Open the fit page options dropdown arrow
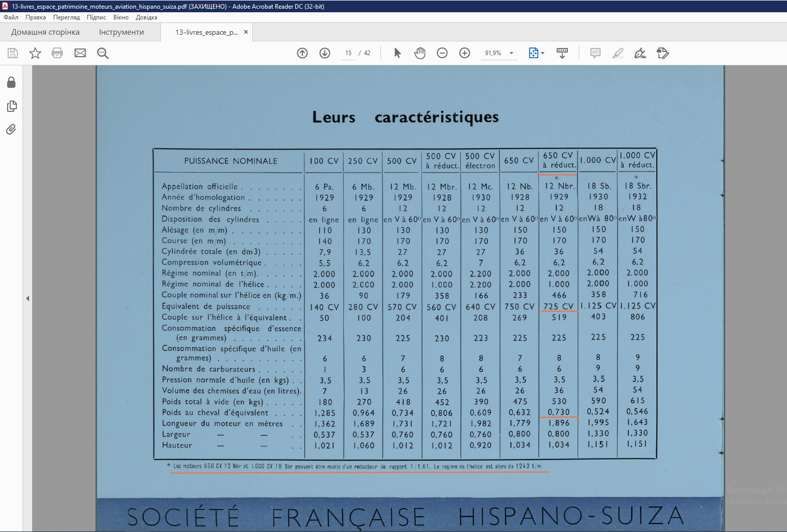This screenshot has height=532, width=787. coord(543,53)
